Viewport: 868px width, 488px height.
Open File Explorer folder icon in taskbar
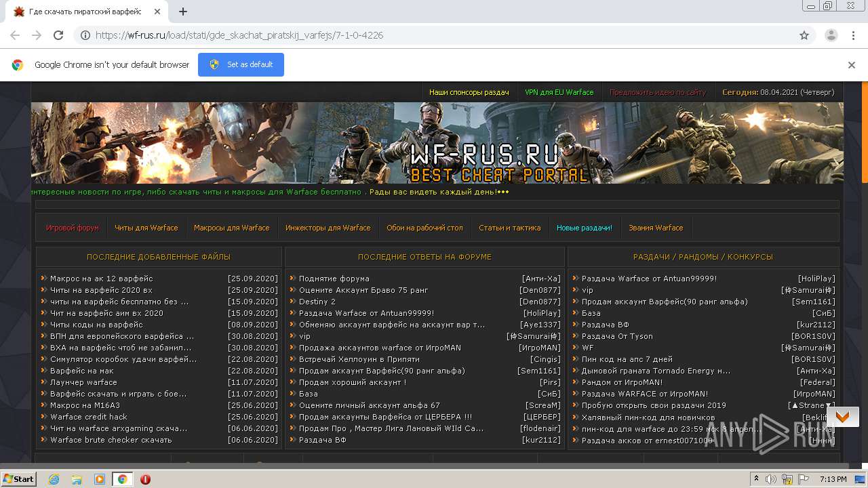[x=77, y=479]
